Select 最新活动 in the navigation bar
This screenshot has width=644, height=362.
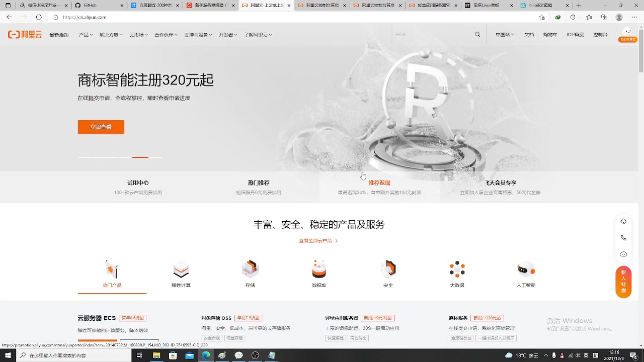pos(59,34)
